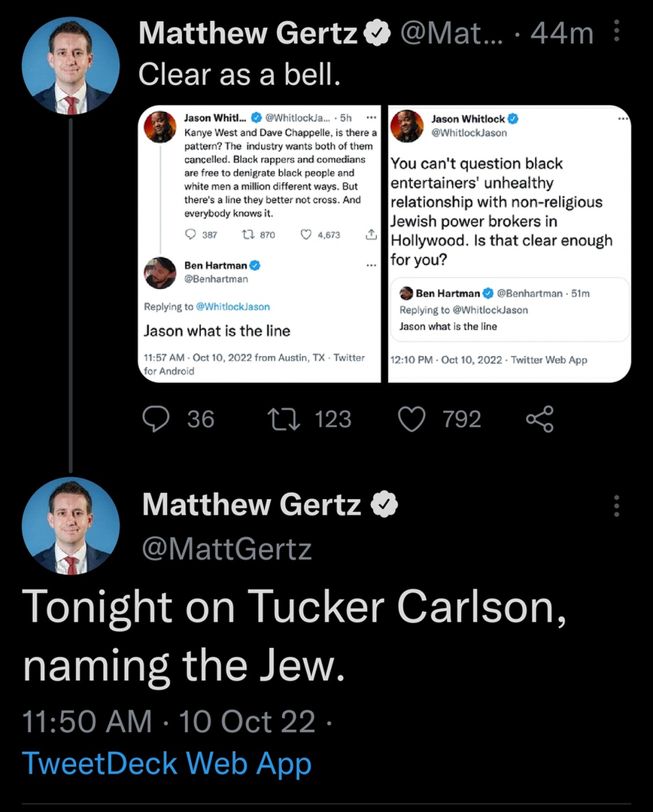The width and height of the screenshot is (653, 812).
Task: Like the tweet with 792 likes
Action: click(x=412, y=418)
